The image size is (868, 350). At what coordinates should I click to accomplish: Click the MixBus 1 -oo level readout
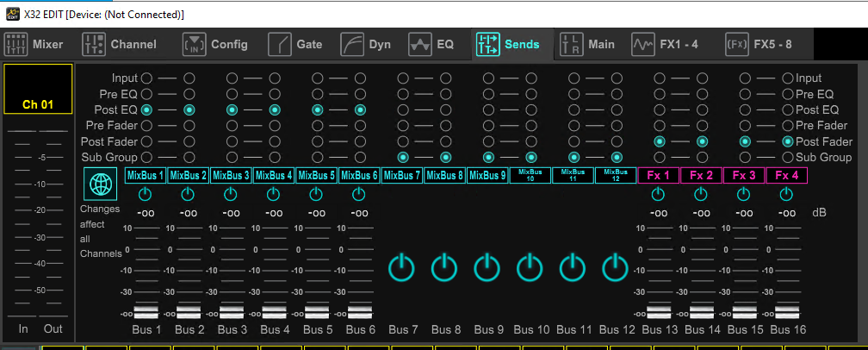tap(145, 213)
